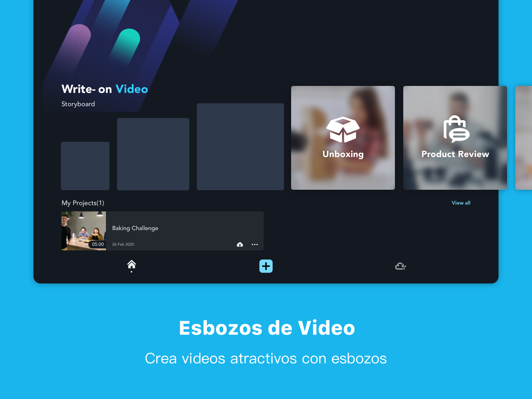This screenshot has width=532, height=399.
Task: Click the Baking Challenge project title
Action: click(x=135, y=228)
